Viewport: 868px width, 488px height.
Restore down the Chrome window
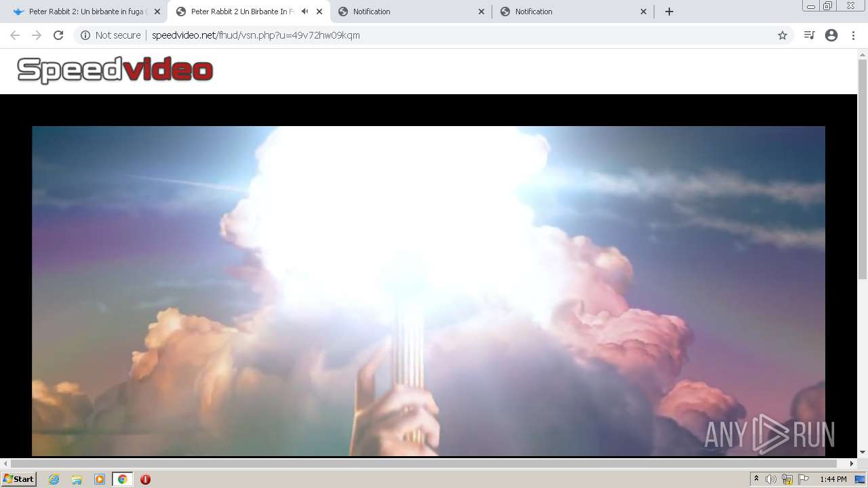pyautogui.click(x=828, y=6)
